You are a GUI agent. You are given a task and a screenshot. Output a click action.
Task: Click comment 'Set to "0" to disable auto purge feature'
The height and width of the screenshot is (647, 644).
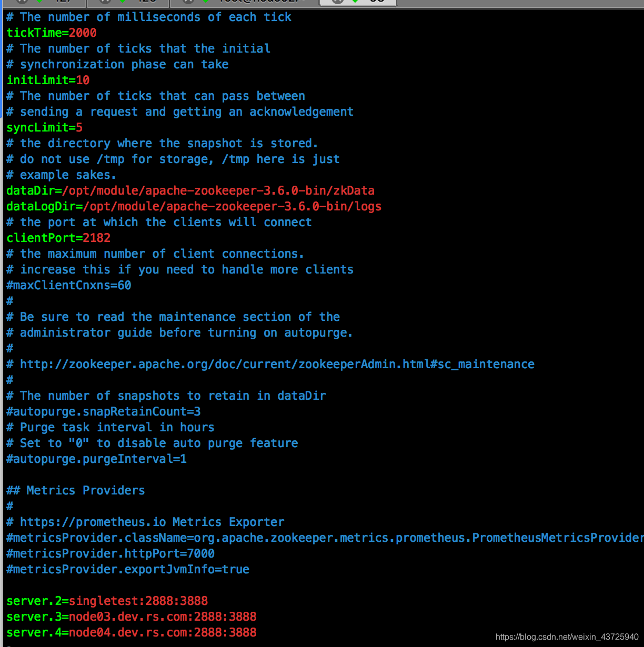tap(152, 443)
